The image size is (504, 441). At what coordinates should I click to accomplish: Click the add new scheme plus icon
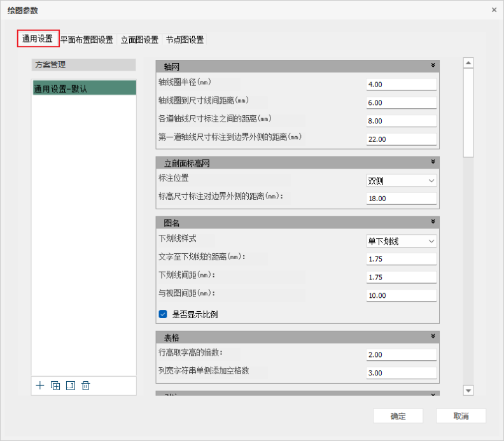(40, 385)
